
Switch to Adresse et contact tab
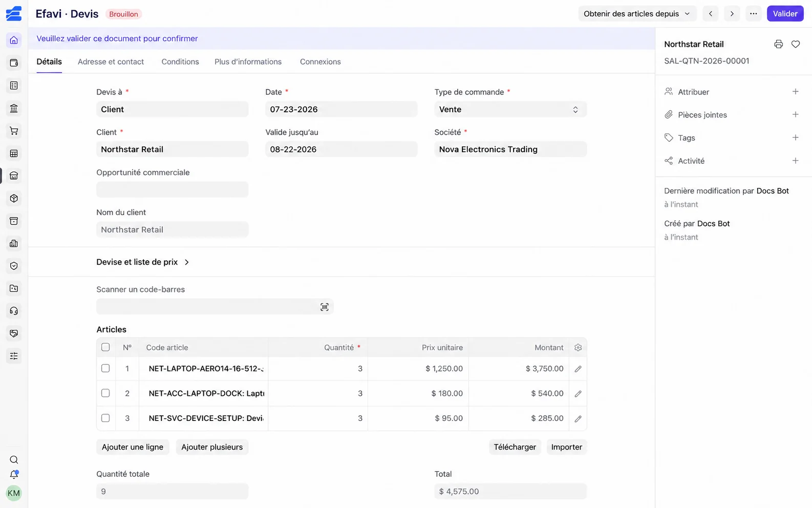[111, 61]
